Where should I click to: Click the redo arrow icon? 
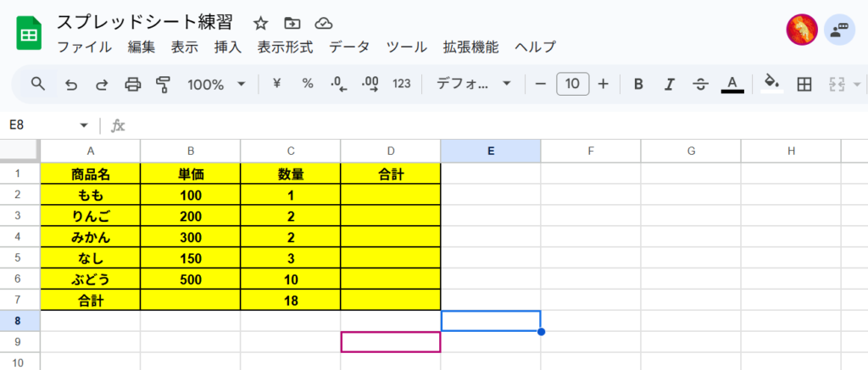102,85
